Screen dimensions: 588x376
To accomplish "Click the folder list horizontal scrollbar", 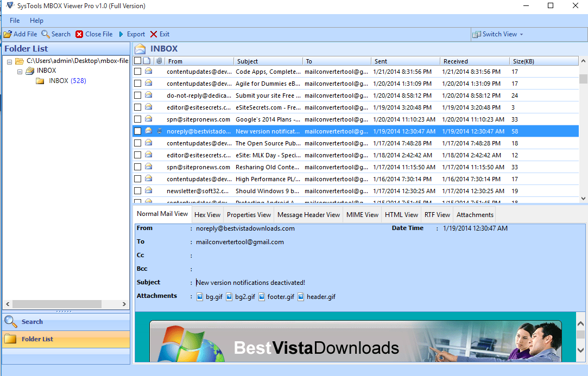I will point(57,304).
